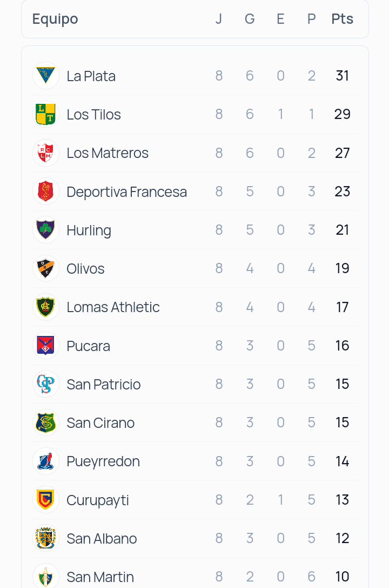The height and width of the screenshot is (588, 389).
Task: Click the Pueyrredon club logo
Action: tap(46, 461)
